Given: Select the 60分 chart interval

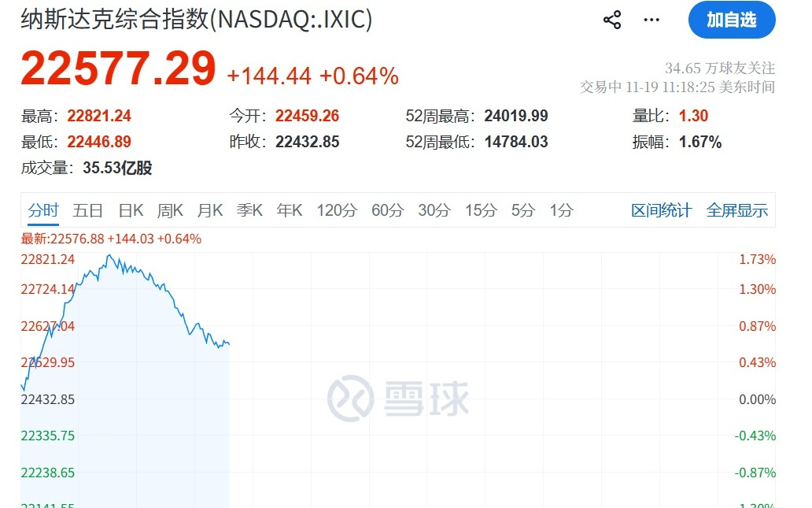Looking at the screenshot, I should tap(387, 210).
